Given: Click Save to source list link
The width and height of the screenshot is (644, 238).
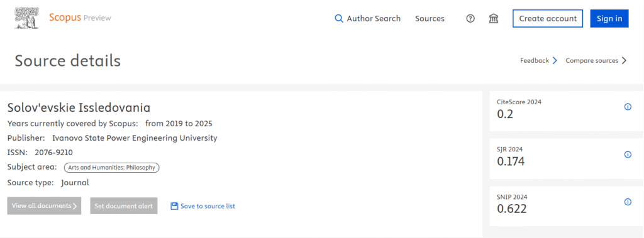Looking at the screenshot, I should pyautogui.click(x=208, y=206).
